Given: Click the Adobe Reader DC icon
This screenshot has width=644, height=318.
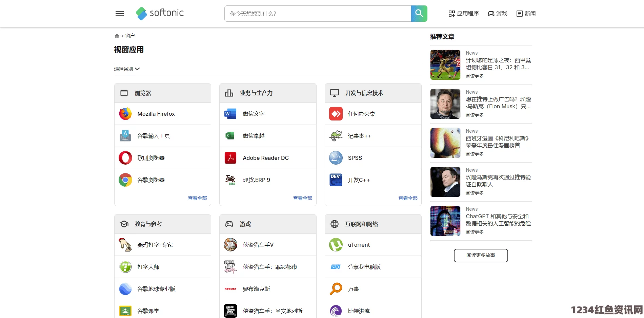Looking at the screenshot, I should [x=230, y=158].
